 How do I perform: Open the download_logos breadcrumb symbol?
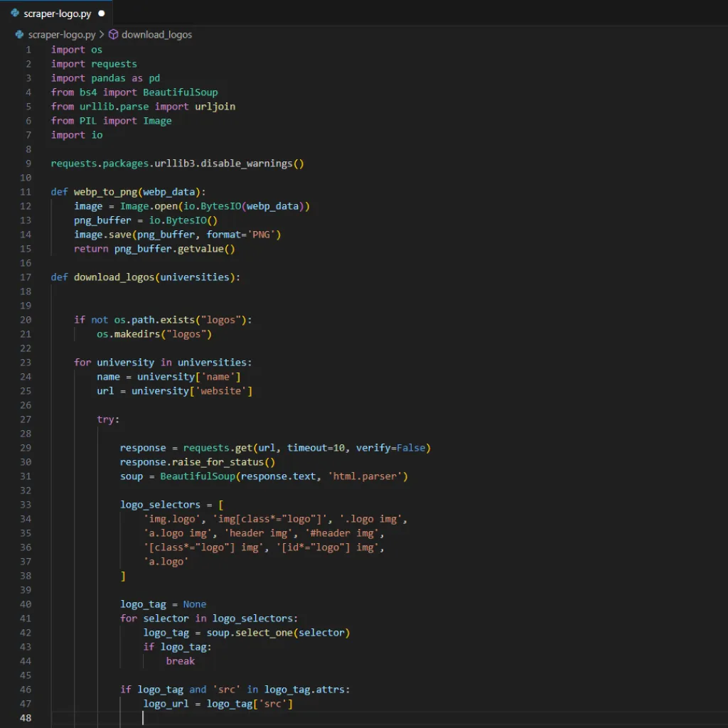pos(156,35)
